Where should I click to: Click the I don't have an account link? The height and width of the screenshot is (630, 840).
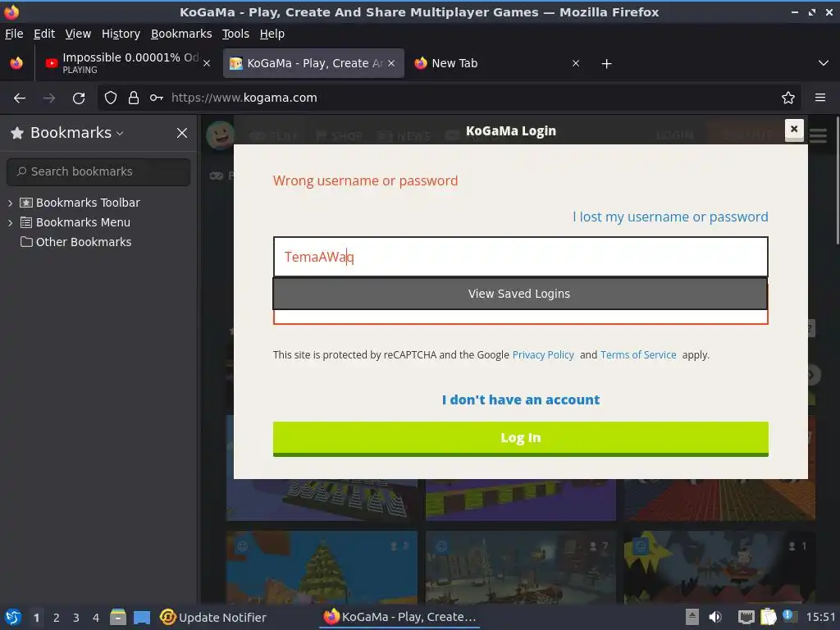tap(521, 399)
